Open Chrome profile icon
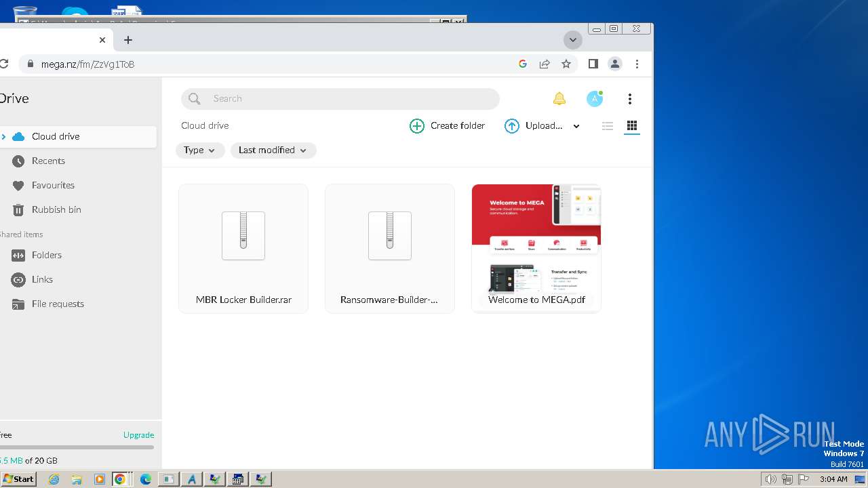The image size is (868, 488). tap(615, 64)
